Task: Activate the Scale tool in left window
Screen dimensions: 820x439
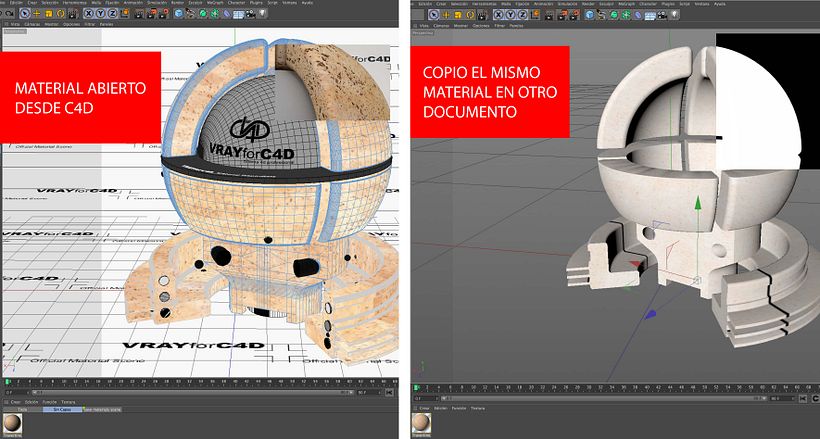Action: [49, 14]
